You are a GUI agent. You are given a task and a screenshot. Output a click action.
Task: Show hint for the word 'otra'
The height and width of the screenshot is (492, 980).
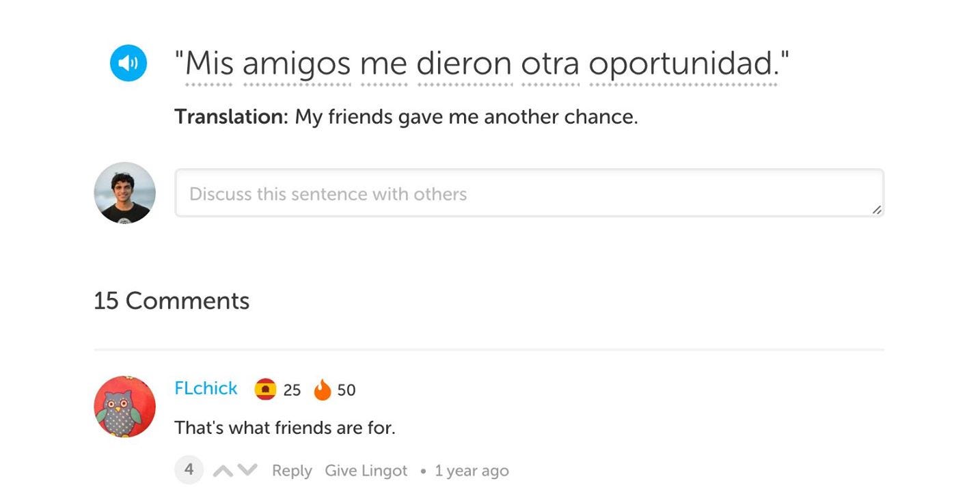click(550, 64)
